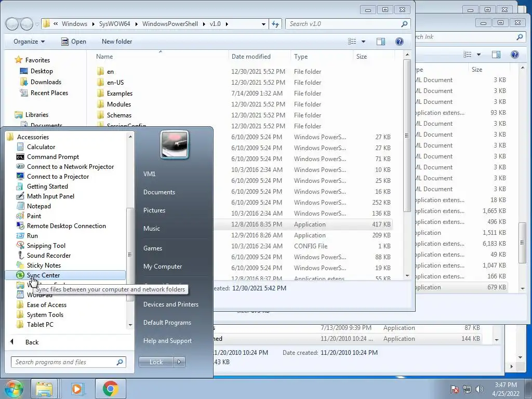Sort by the Type column in v1.0
The width and height of the screenshot is (532, 399).
(x=301, y=57)
